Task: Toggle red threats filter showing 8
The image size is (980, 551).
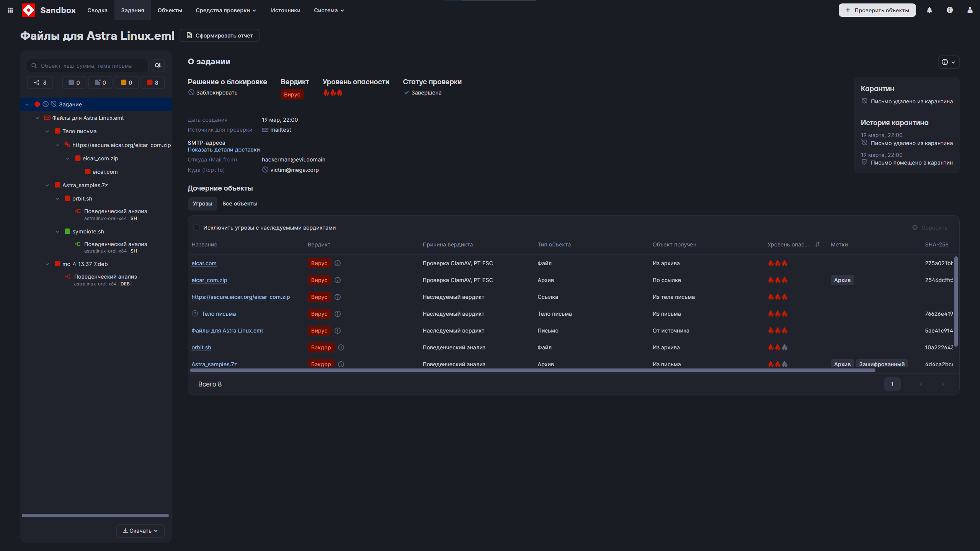Action: [x=153, y=83]
